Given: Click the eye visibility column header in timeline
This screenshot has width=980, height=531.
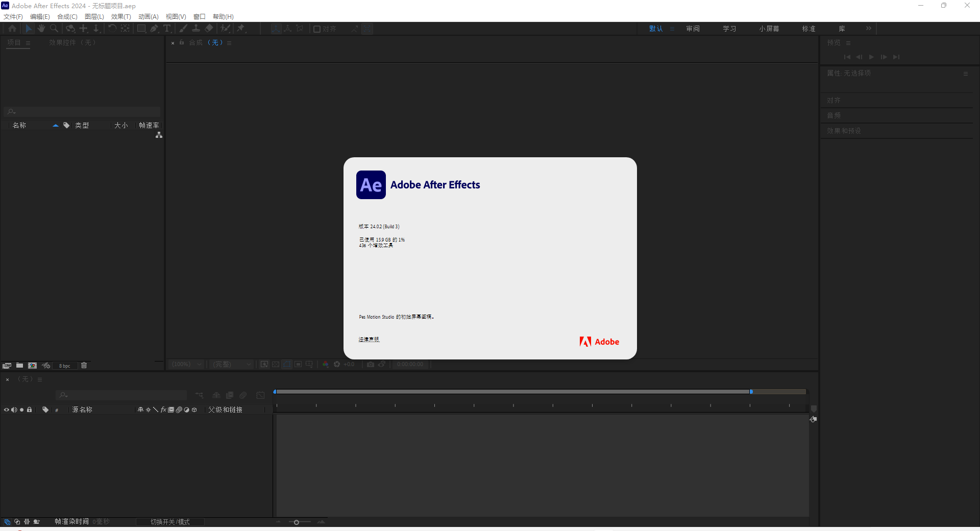Looking at the screenshot, I should coord(7,410).
